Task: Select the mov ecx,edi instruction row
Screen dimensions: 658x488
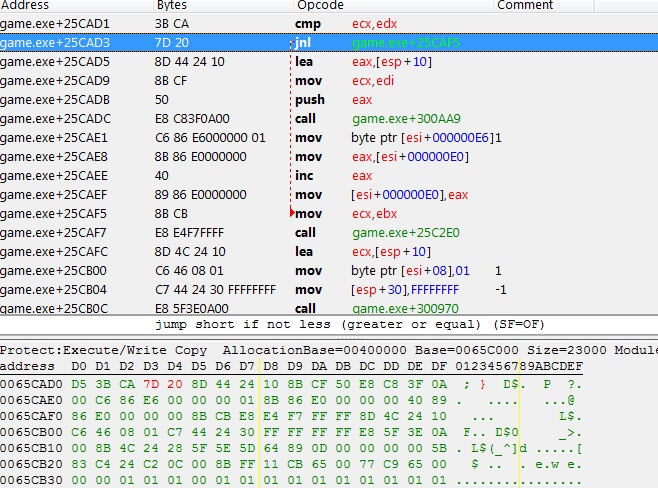Action: click(x=329, y=81)
